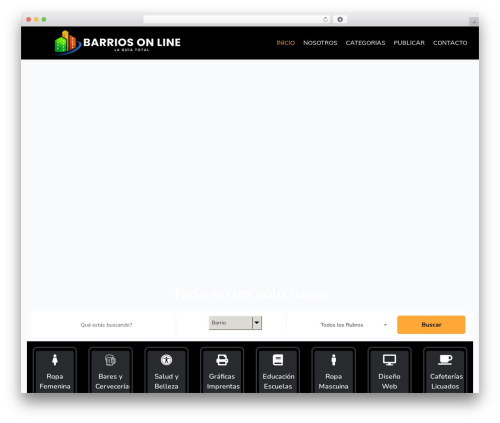500x423 pixels.
Task: Expand the Todos los Rubros dropdown
Action: tap(353, 325)
